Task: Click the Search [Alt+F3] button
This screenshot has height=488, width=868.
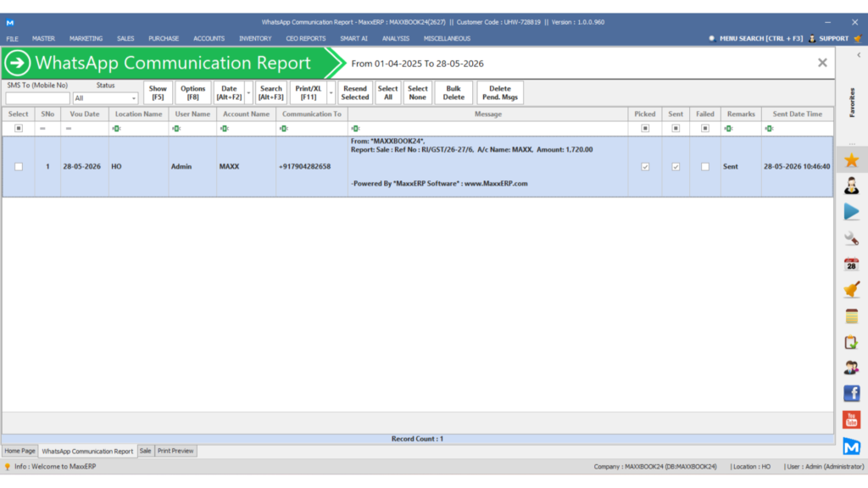Action: click(x=271, y=93)
